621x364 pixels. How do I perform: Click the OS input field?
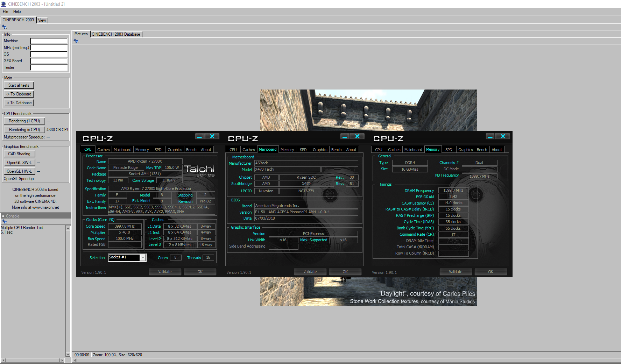[x=49, y=54]
